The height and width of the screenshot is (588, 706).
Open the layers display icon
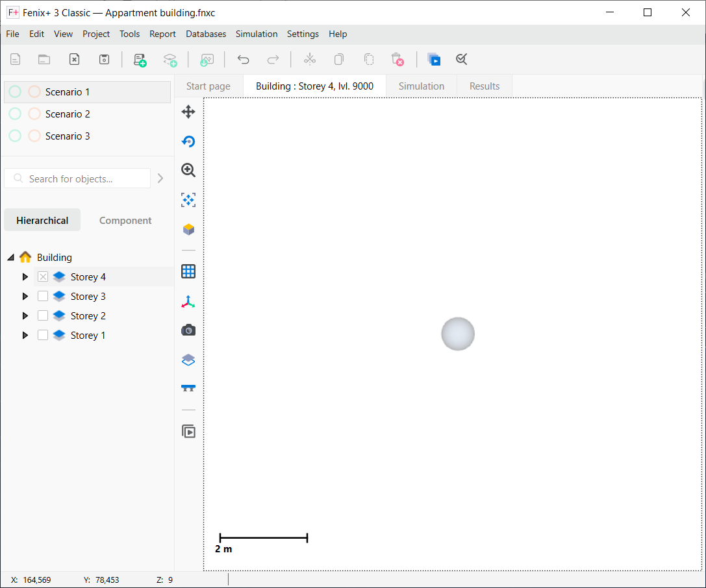[188, 360]
